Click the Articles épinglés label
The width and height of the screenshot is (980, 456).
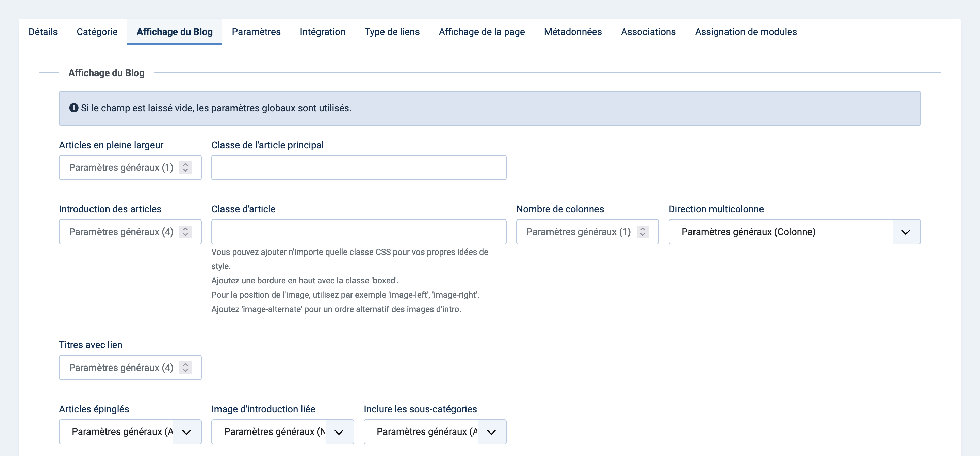pyautogui.click(x=94, y=409)
